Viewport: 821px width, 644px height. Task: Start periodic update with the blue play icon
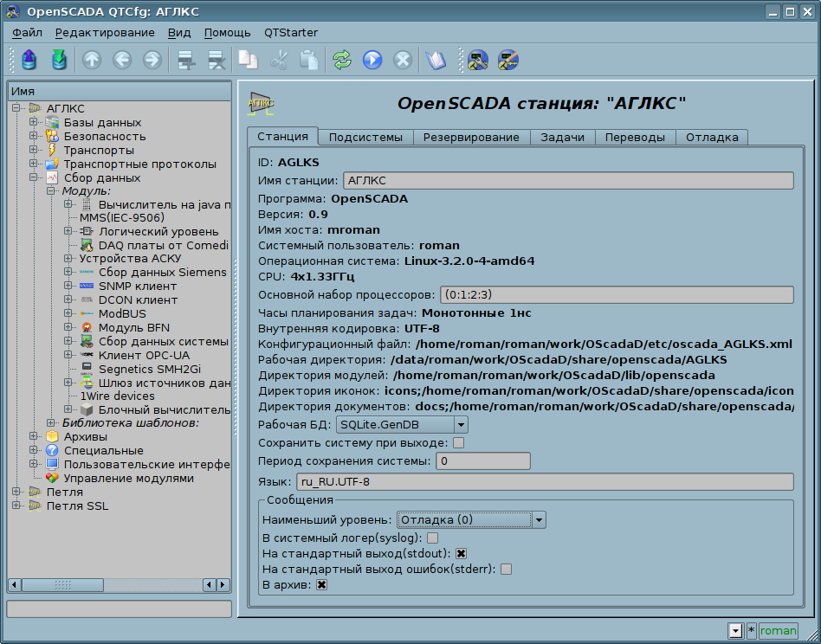[372, 60]
